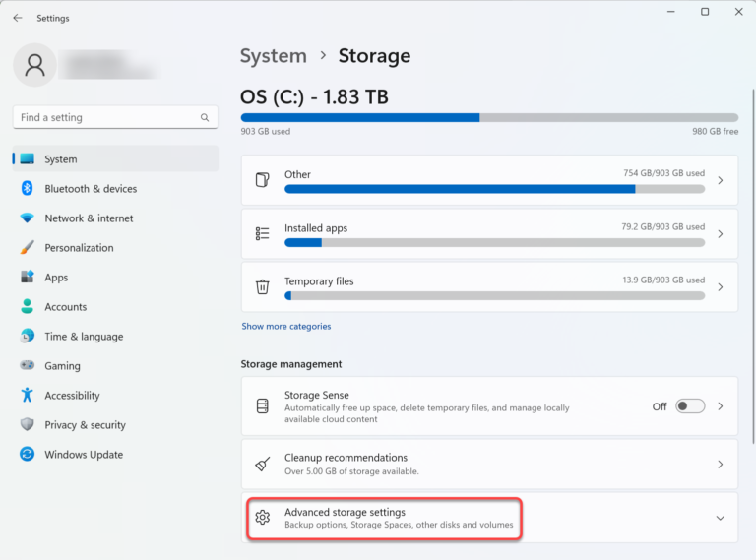Click the Bluetooth & devices icon

(28, 189)
